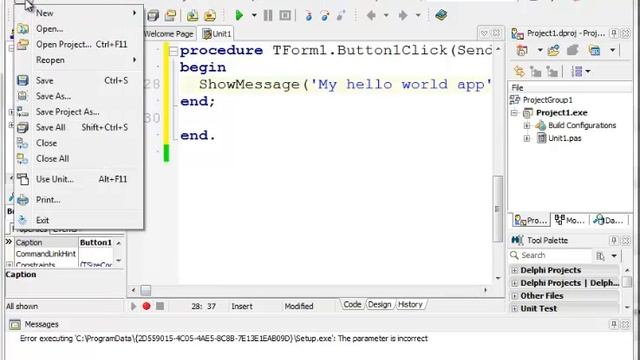640x360 pixels.
Task: Choose Open Project... from the File menu
Action: point(78,44)
